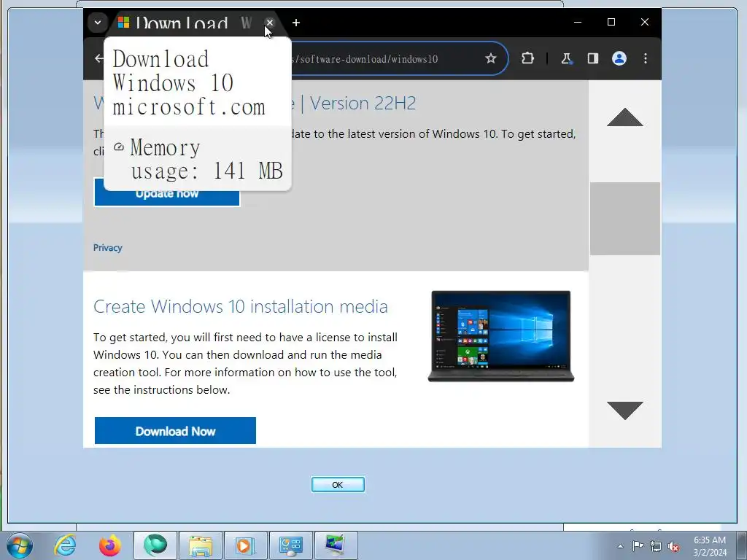Open the network tray icon

(656, 546)
